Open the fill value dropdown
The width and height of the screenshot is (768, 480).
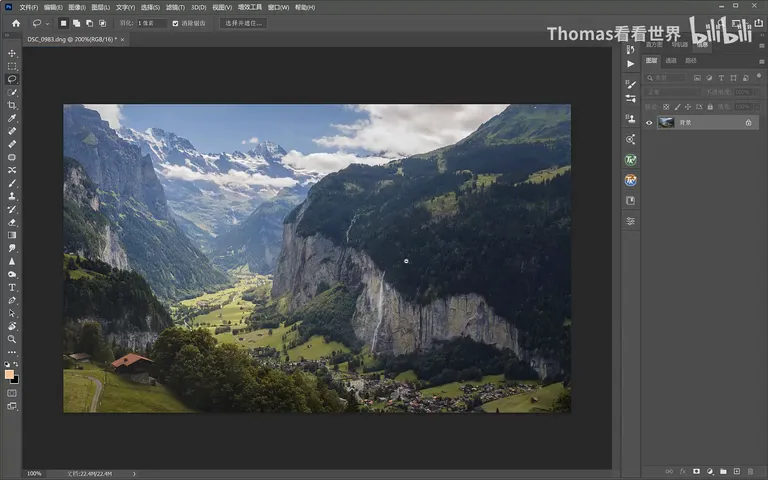coord(758,107)
